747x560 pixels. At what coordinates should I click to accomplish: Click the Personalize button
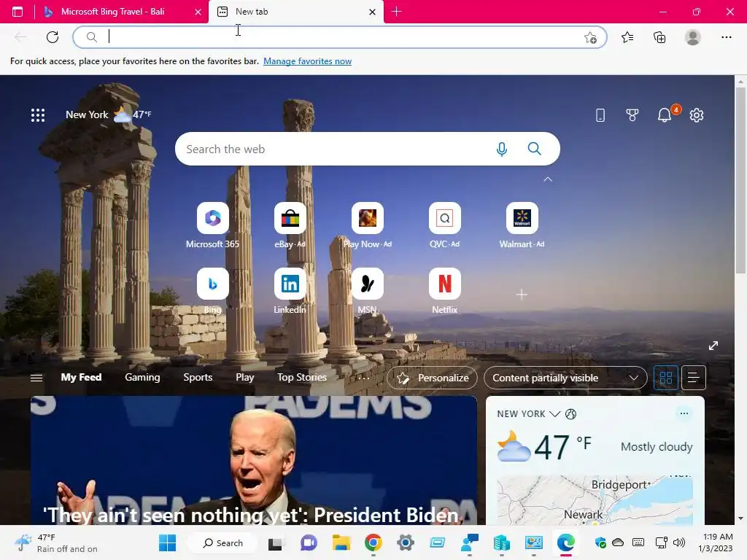point(432,378)
